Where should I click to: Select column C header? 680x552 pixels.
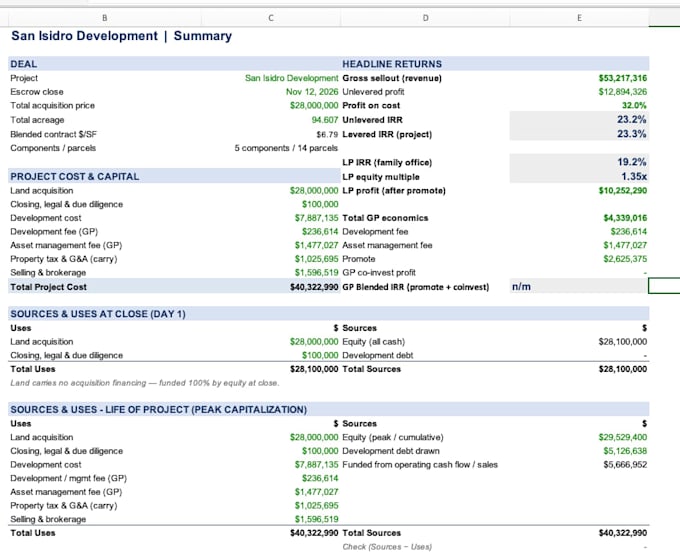[x=271, y=18]
